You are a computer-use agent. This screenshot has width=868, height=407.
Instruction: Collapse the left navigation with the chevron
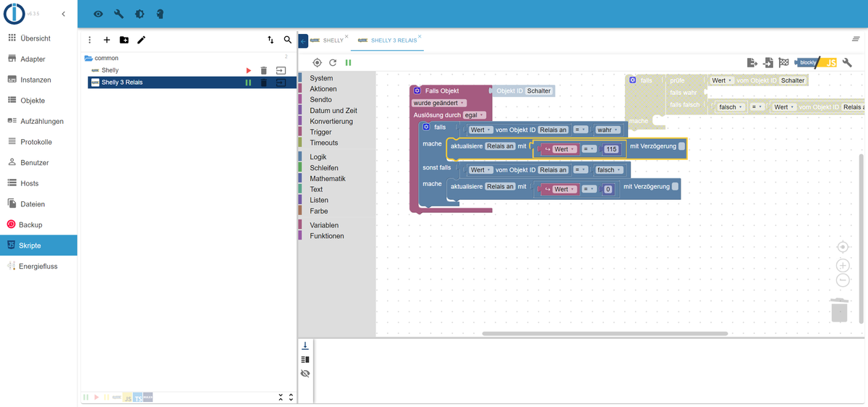(64, 14)
